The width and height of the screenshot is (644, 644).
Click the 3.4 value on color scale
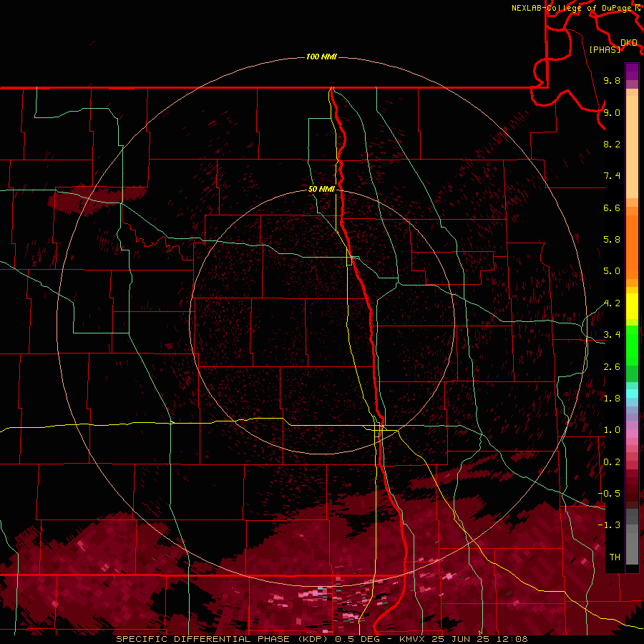(612, 335)
